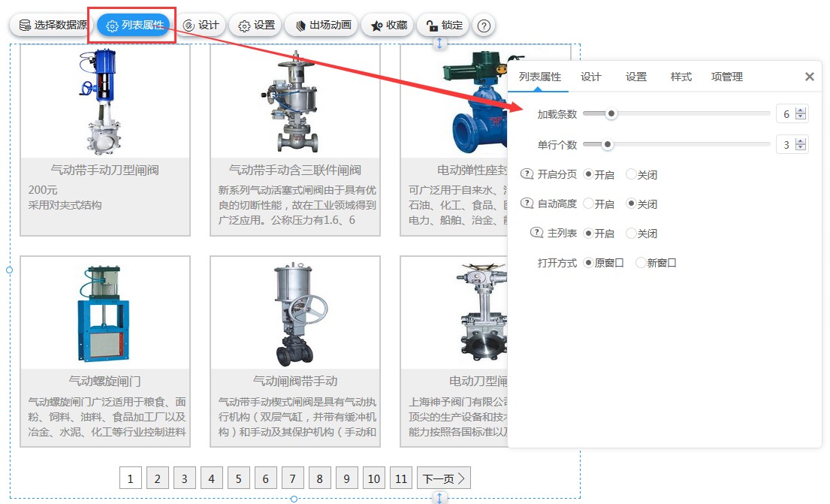Switch to the 样式 tab
Image resolution: width=830 pixels, height=504 pixels.
[x=681, y=77]
